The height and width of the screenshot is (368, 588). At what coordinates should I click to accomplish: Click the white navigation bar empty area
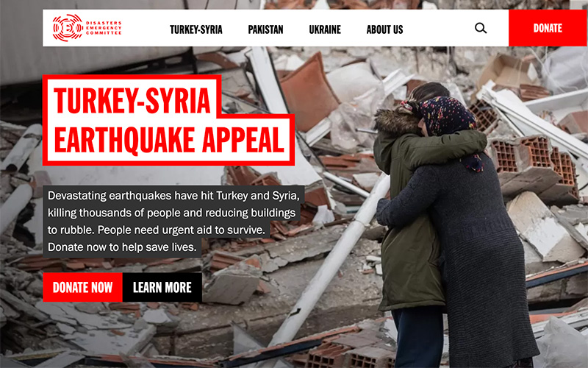(x=439, y=28)
